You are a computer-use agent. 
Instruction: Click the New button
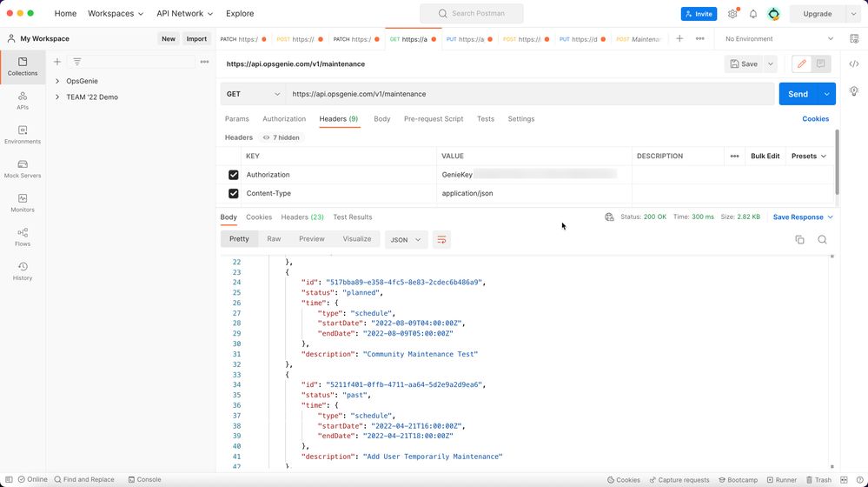pos(169,39)
